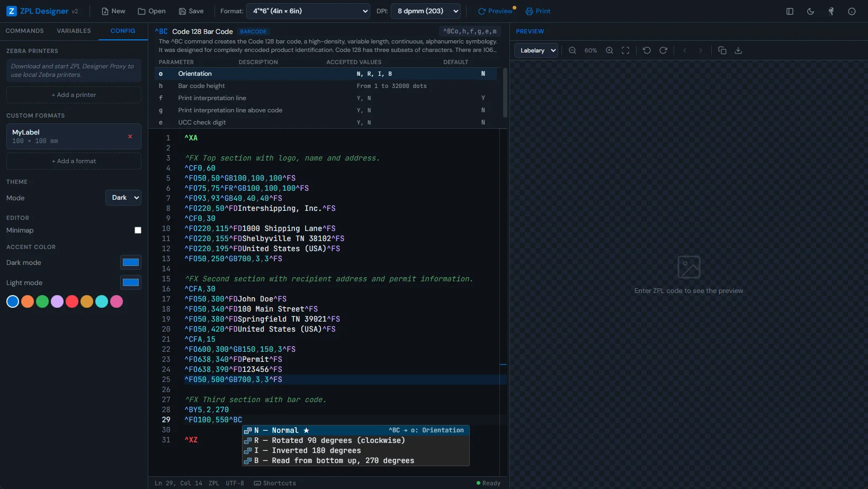The image size is (868, 489).
Task: Download the label preview
Action: click(738, 50)
